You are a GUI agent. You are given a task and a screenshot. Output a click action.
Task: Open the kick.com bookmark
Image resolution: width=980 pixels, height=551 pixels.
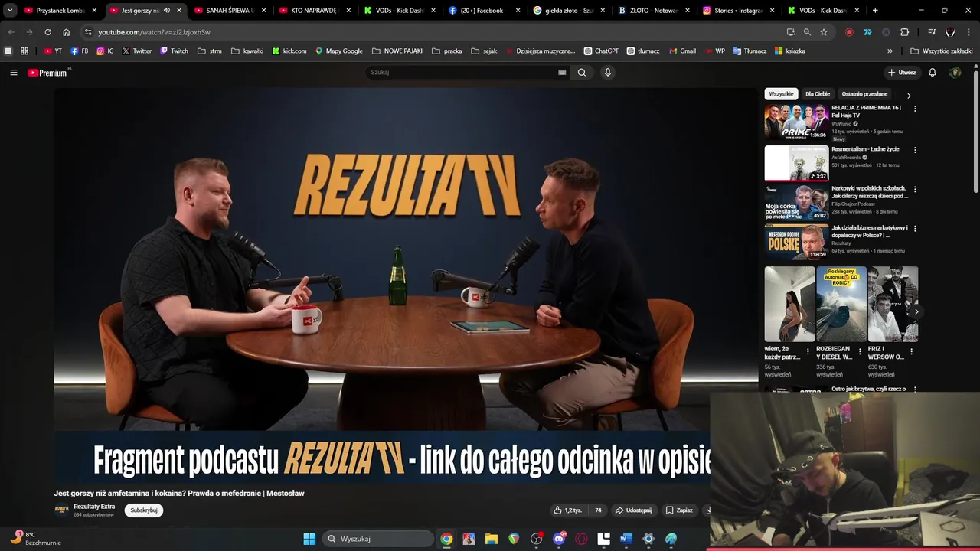(289, 51)
